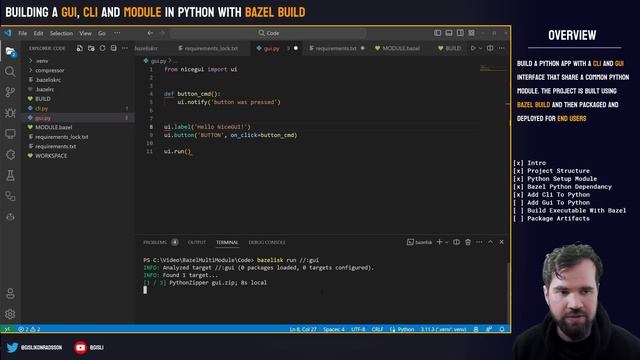
Task: Click the CRLF line ending status item
Action: point(377,329)
